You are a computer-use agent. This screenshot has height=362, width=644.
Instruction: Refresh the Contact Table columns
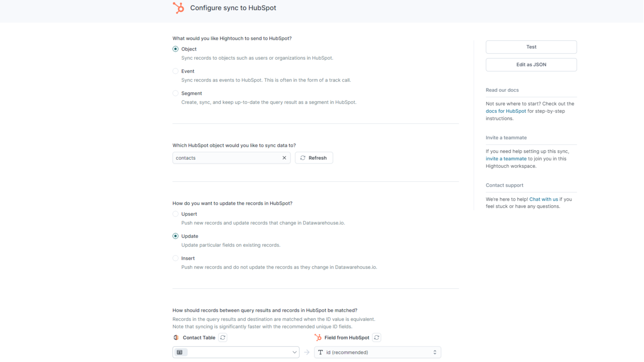click(x=223, y=338)
